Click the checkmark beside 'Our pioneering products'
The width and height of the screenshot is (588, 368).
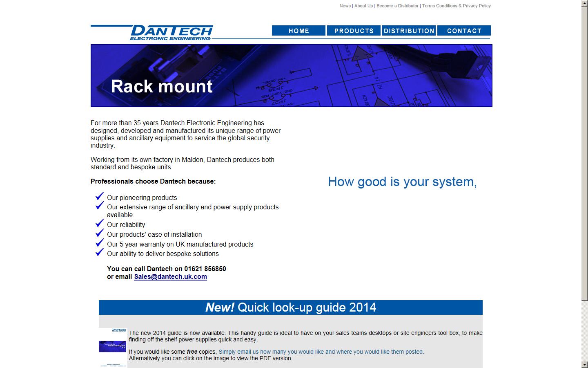pos(99,196)
